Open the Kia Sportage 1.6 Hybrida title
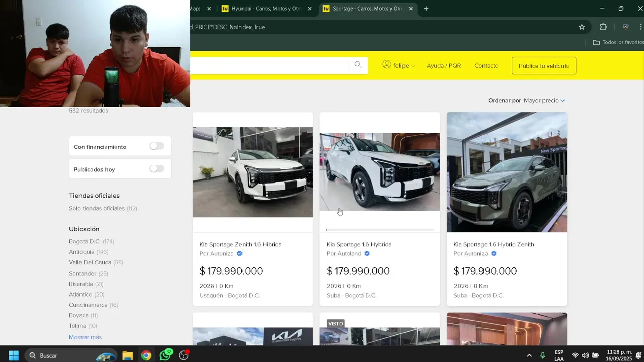644x362 pixels. point(359,244)
